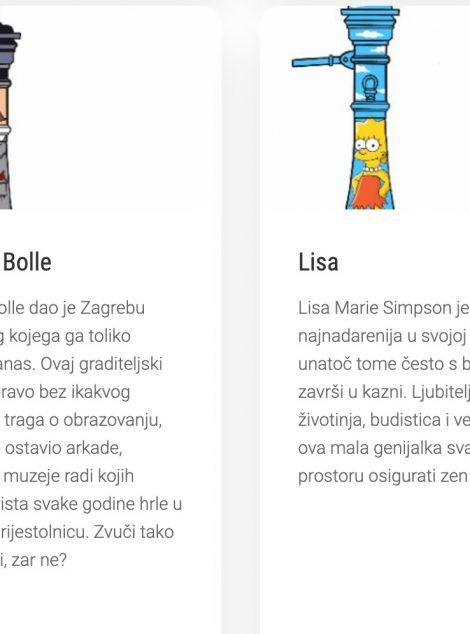Image resolution: width=470 pixels, height=634 pixels.
Task: Click the 'završi u kazni. Ljubitelj' line
Action: click(x=384, y=392)
